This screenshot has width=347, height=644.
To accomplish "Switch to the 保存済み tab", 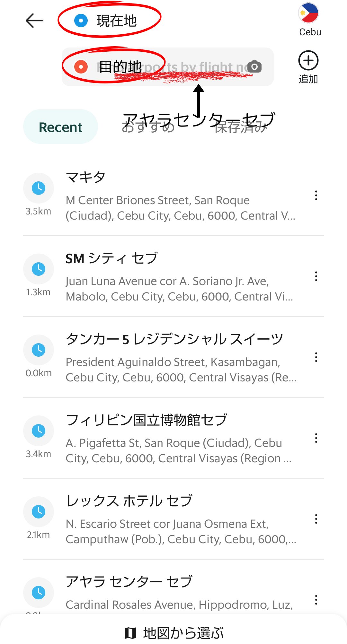I will [x=241, y=128].
